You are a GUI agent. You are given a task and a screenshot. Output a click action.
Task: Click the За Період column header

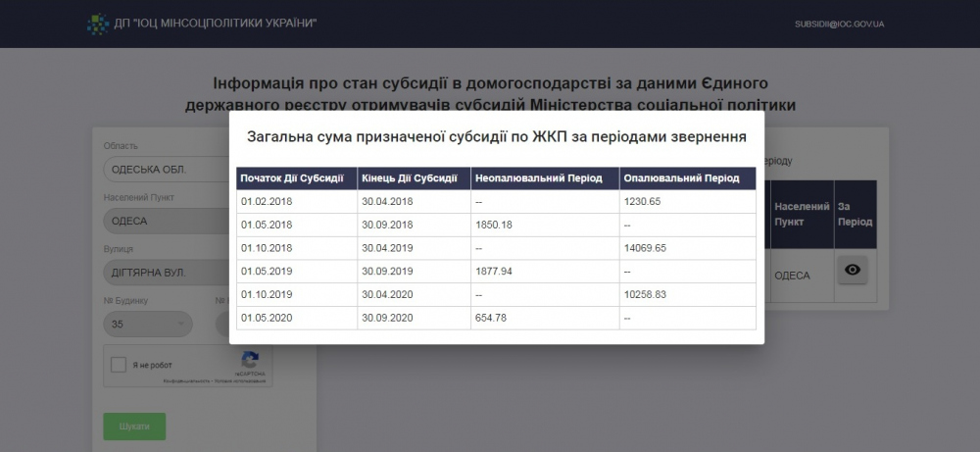(x=854, y=214)
